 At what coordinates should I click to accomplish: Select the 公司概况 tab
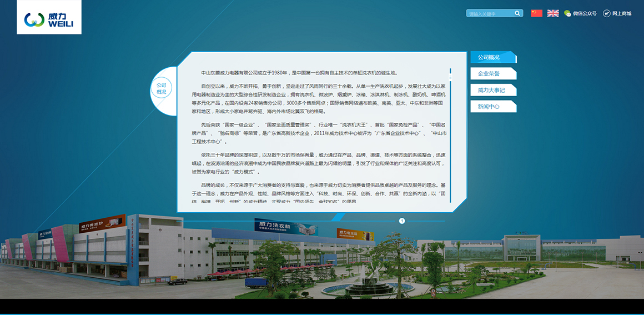coord(493,57)
